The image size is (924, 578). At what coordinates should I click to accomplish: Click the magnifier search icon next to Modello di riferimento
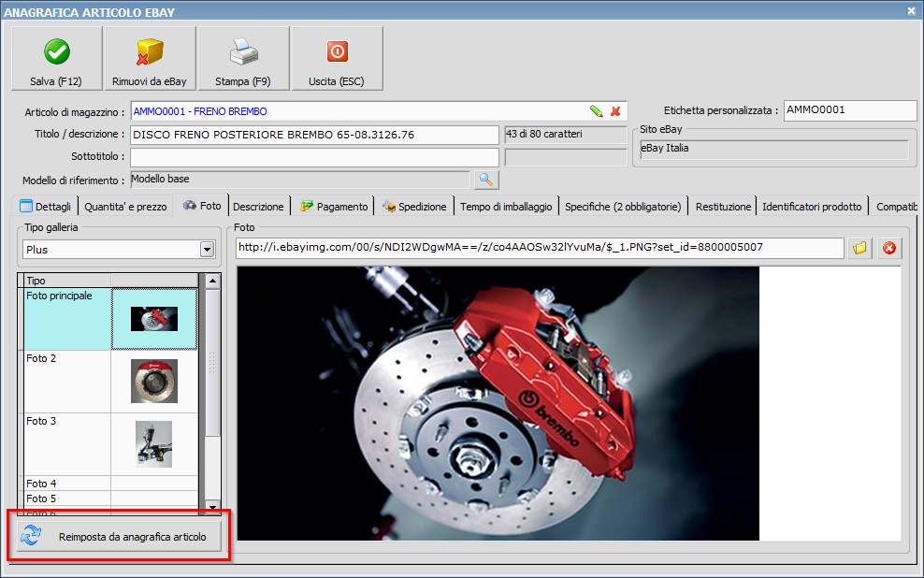click(x=485, y=180)
